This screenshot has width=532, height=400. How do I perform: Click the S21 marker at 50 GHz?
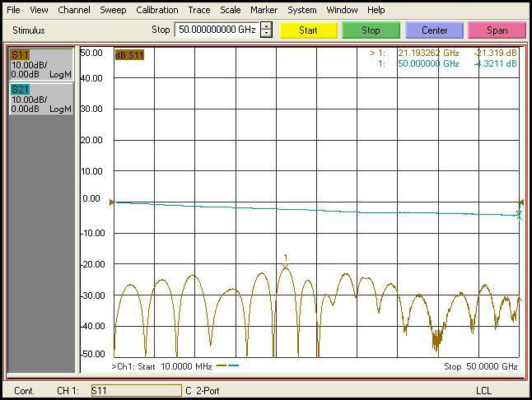coord(519,215)
